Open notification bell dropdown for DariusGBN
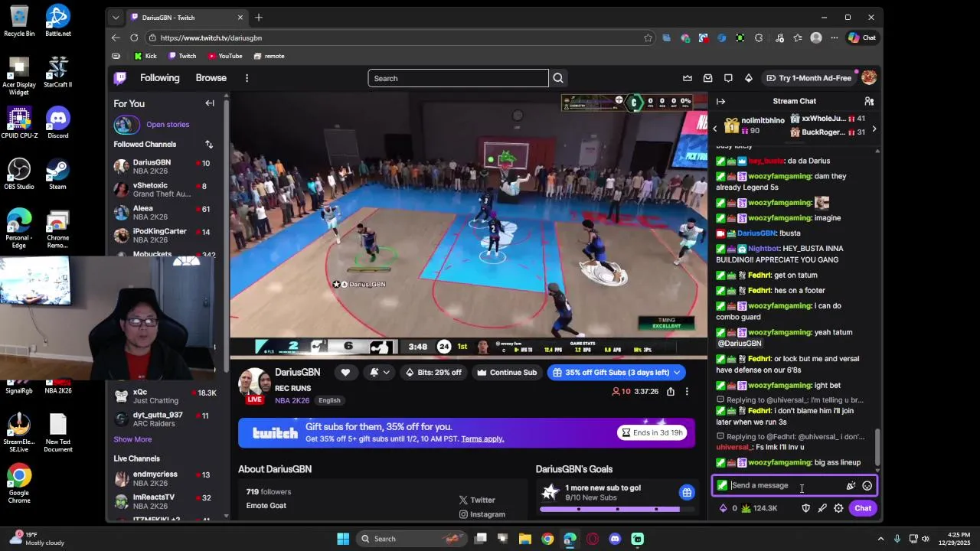The width and height of the screenshot is (980, 551). pyautogui.click(x=379, y=373)
